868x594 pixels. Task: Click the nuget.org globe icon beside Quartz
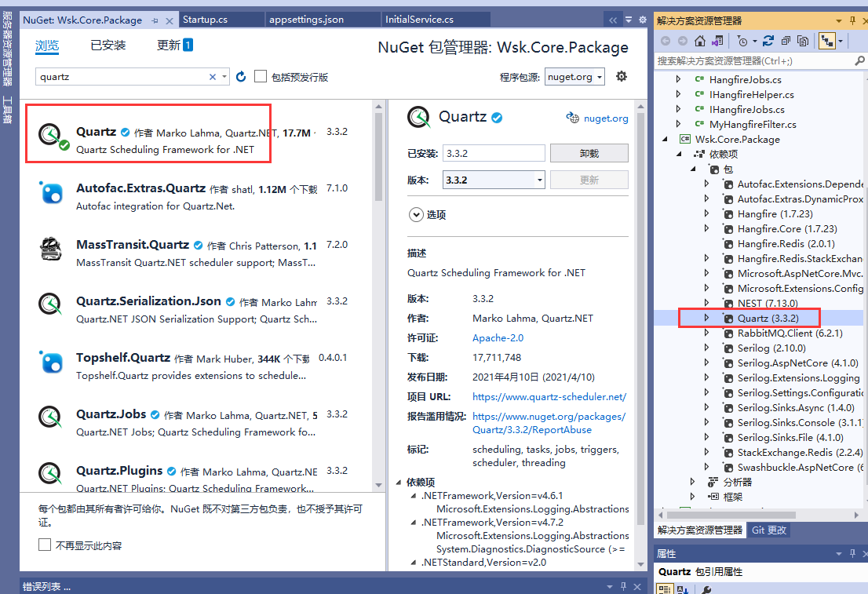coord(571,117)
